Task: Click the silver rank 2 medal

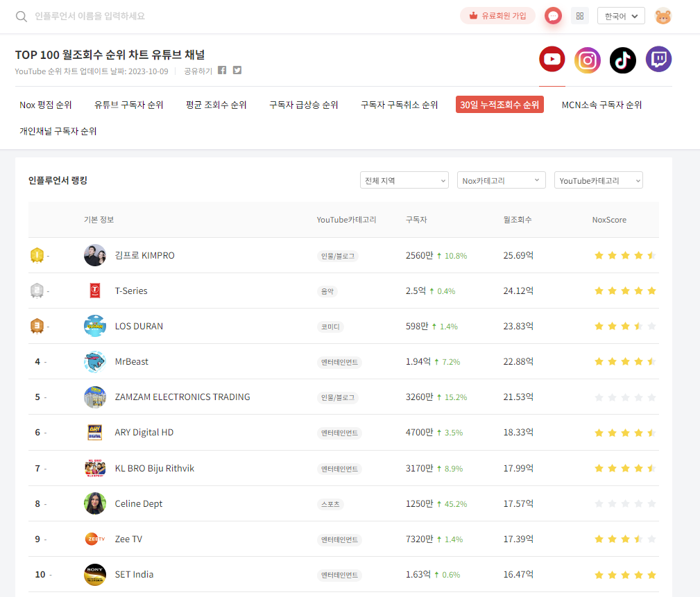Action: coord(37,291)
